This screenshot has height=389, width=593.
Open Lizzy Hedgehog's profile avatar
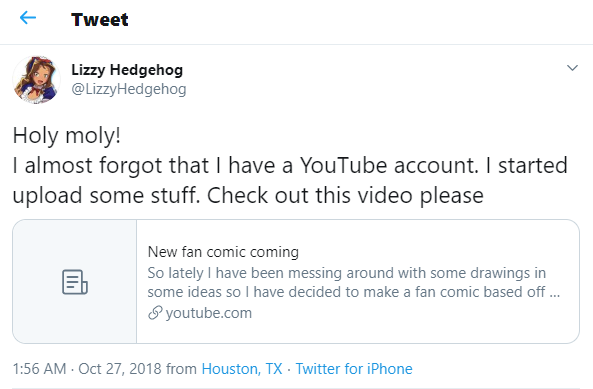click(x=36, y=80)
